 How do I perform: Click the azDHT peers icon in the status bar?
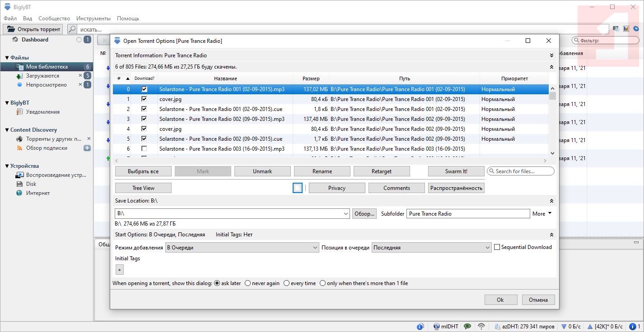coord(497,327)
